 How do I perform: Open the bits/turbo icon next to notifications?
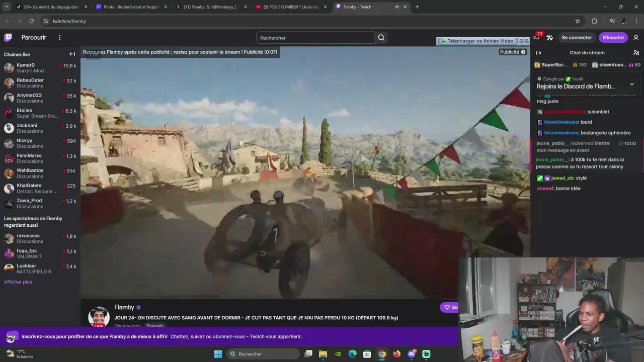pos(549,38)
